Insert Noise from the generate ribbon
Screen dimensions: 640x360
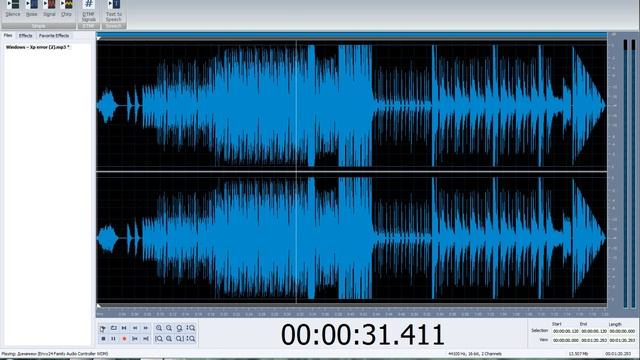31,9
